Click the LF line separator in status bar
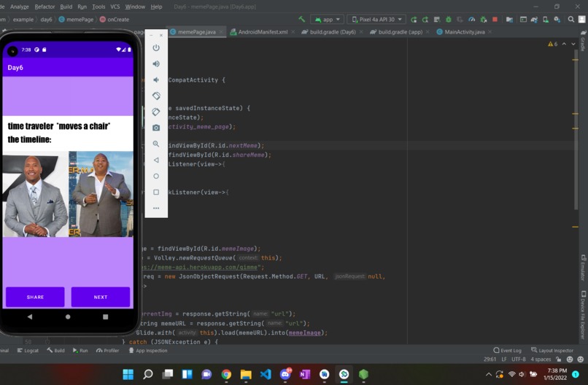This screenshot has height=385, width=588. (x=504, y=359)
